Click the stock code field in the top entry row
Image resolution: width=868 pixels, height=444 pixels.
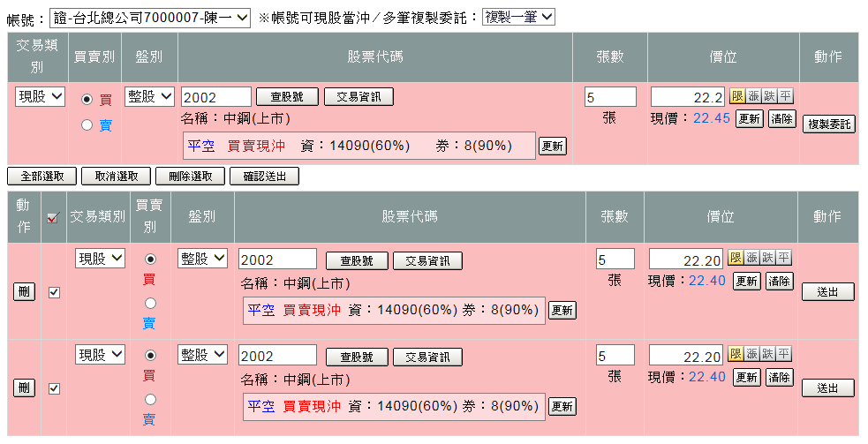pyautogui.click(x=215, y=97)
